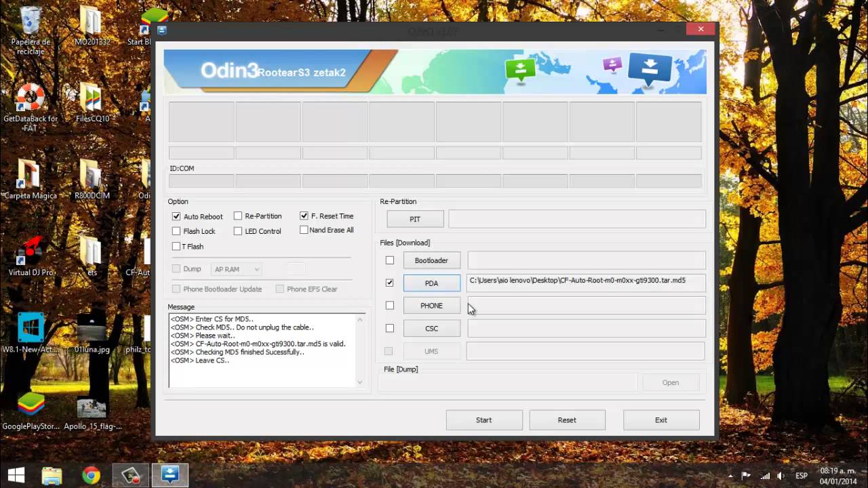
Task: Click the Exit button
Action: (661, 420)
